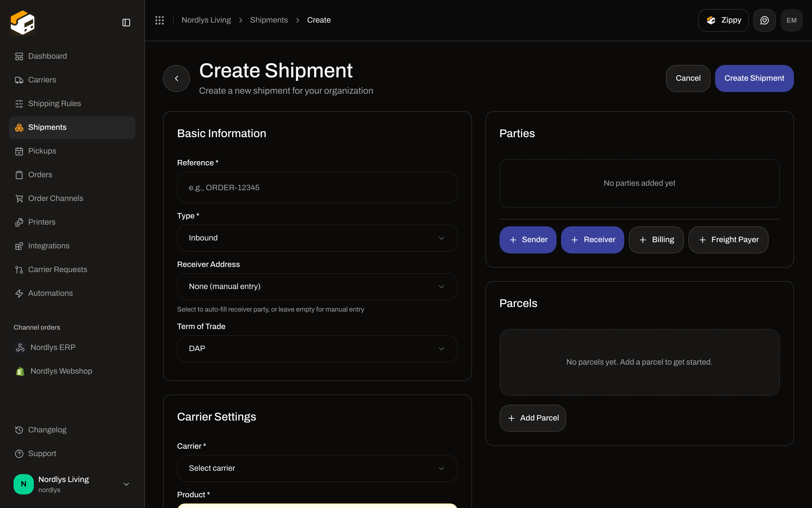812x508 pixels.
Task: Open the Zippy assistant button
Action: 723,20
